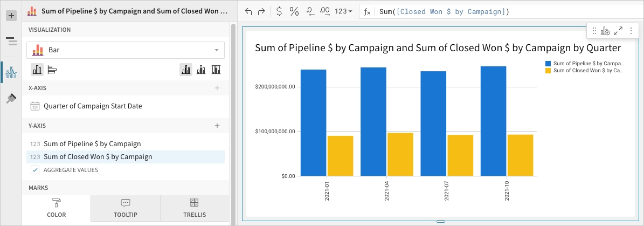Viewport: 644px width, 226px height.
Task: Expand chart to fullscreen with arrows icon
Action: point(618,31)
